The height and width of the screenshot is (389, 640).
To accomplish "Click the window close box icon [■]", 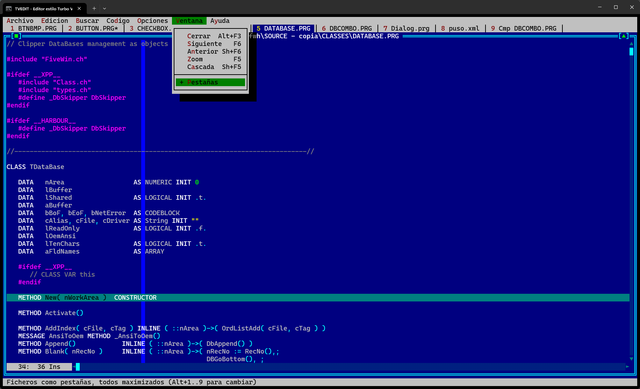I will (16, 36).
